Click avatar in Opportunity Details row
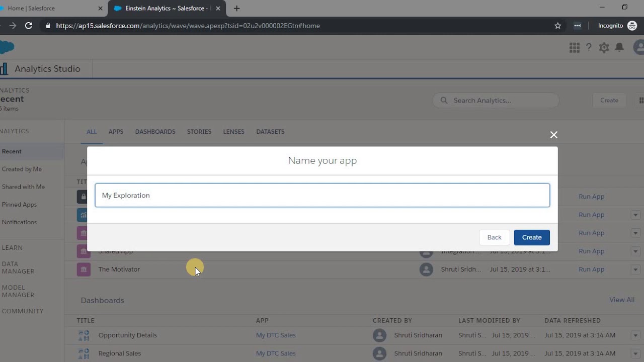Screen dimensions: 644x362 [380, 335]
